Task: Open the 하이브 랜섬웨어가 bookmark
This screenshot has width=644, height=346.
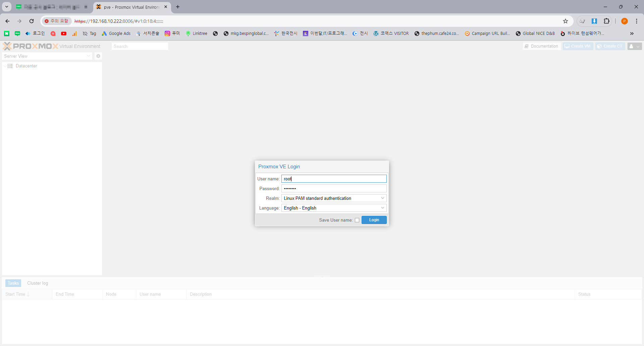Action: tap(582, 34)
